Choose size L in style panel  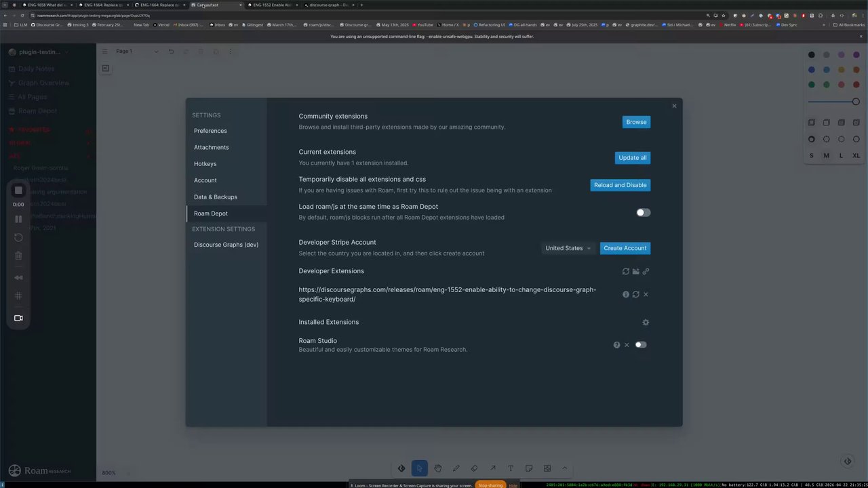pyautogui.click(x=842, y=156)
